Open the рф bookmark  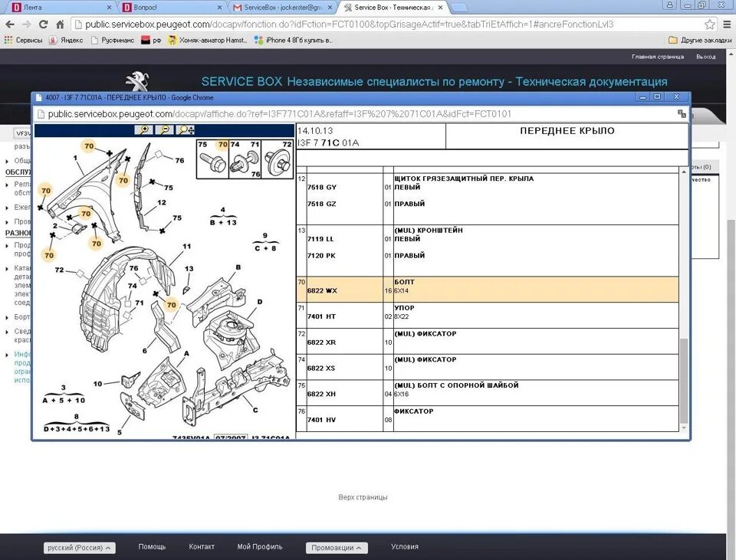(x=151, y=41)
